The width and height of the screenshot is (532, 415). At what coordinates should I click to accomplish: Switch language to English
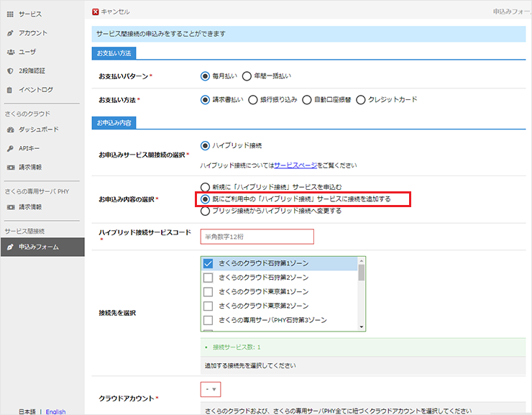pos(55,411)
